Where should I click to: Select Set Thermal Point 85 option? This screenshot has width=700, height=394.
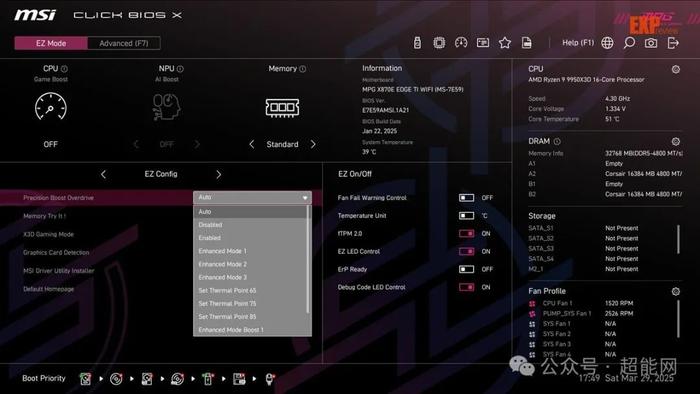pos(250,317)
